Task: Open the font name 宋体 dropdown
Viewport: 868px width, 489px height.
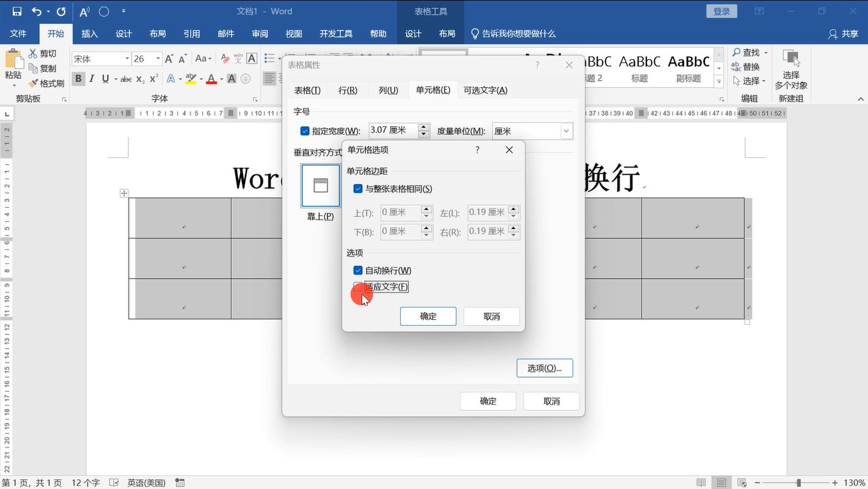Action: pos(127,59)
